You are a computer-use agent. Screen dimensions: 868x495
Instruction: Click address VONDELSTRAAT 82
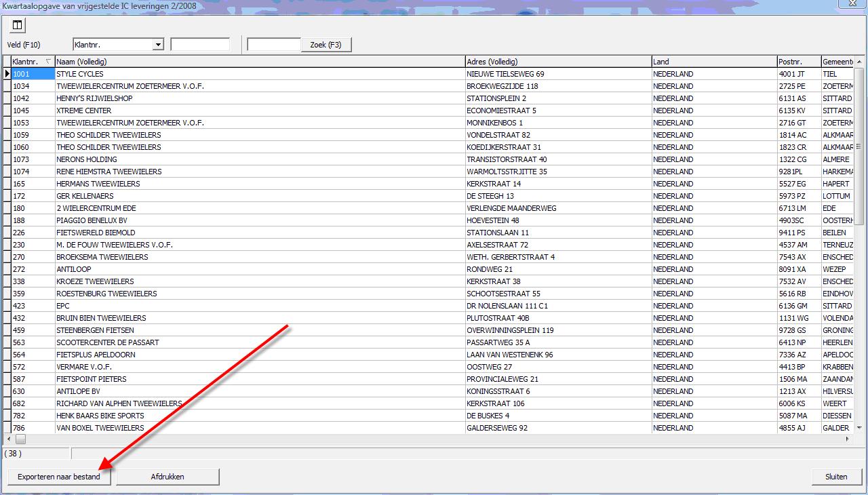point(558,135)
